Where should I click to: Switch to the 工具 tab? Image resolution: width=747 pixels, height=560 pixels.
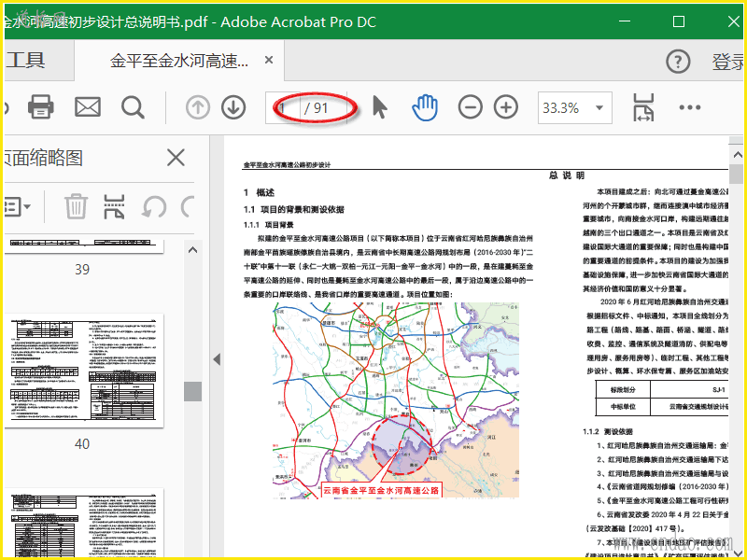click(26, 61)
